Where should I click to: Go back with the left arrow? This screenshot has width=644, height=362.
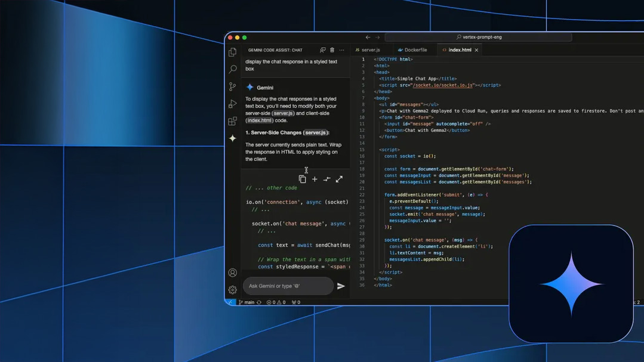click(368, 38)
